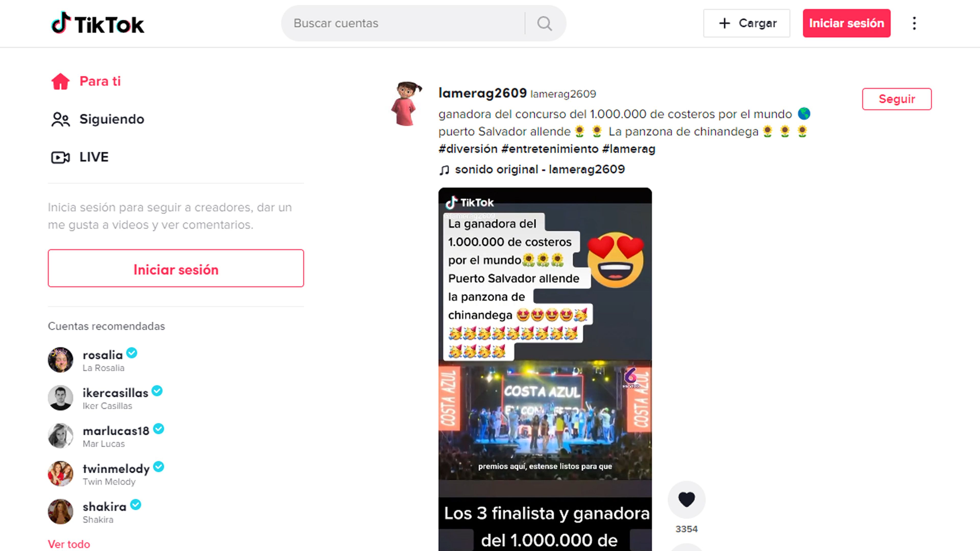980x551 pixels.
Task: Click shakira profile avatar
Action: [x=60, y=511]
